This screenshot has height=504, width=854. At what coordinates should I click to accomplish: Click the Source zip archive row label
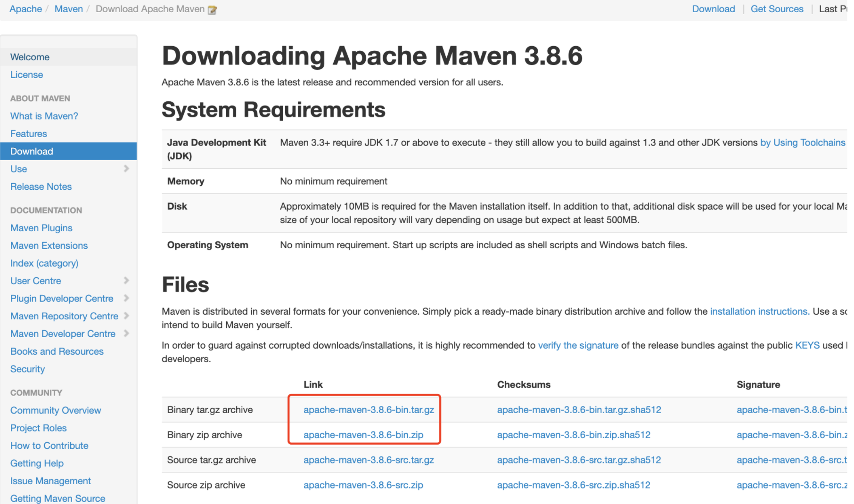[206, 485]
